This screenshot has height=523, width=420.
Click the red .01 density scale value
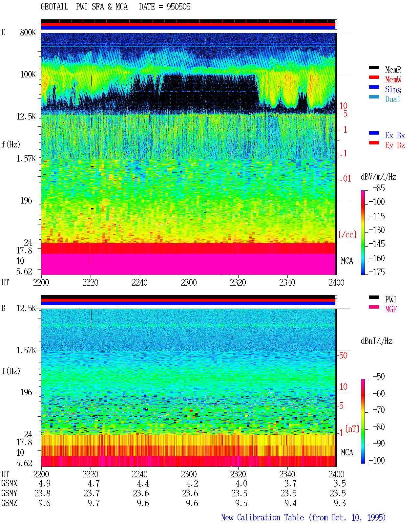[345, 179]
